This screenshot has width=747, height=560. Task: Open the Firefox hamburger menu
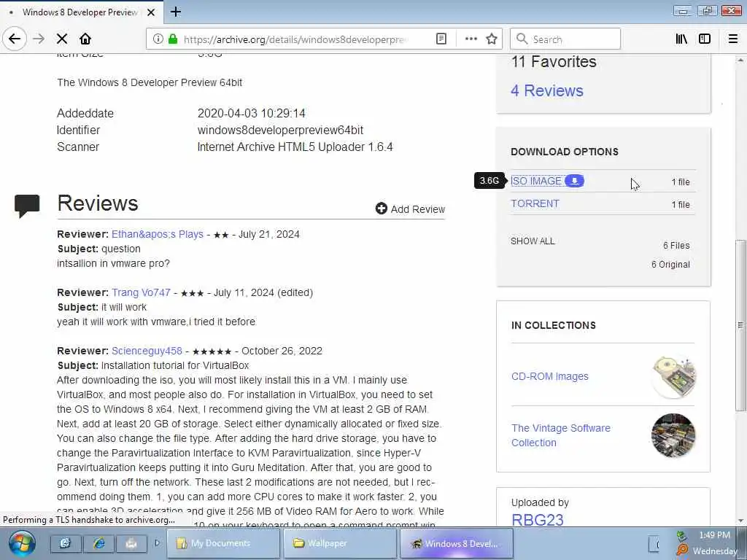click(733, 39)
